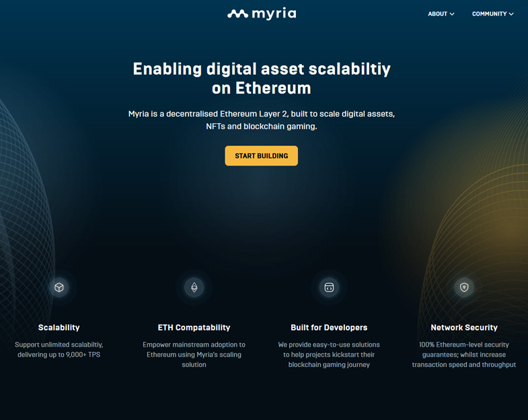
Task: Click the START BUILDING button
Action: pyautogui.click(x=261, y=155)
